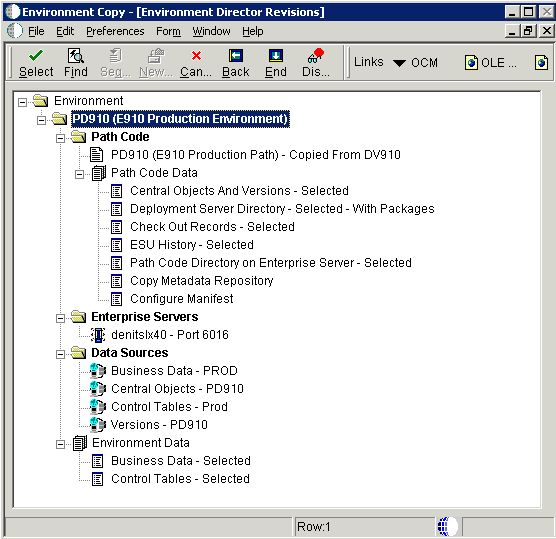Viewport: 556px width, 539px height.
Task: Open the File menu
Action: point(36,31)
